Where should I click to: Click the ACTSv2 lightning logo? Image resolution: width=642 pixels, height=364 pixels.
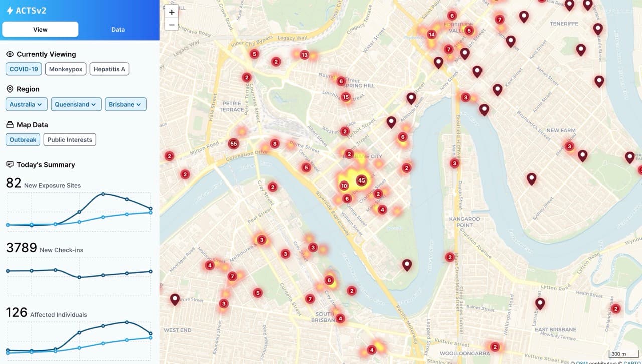10,10
